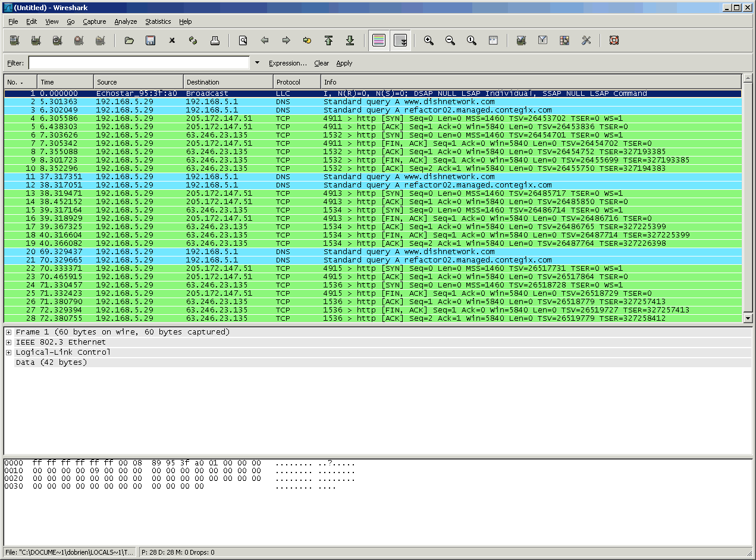This screenshot has height=560, width=756.
Task: Jump to the first packet arrow icon
Action: click(x=328, y=40)
